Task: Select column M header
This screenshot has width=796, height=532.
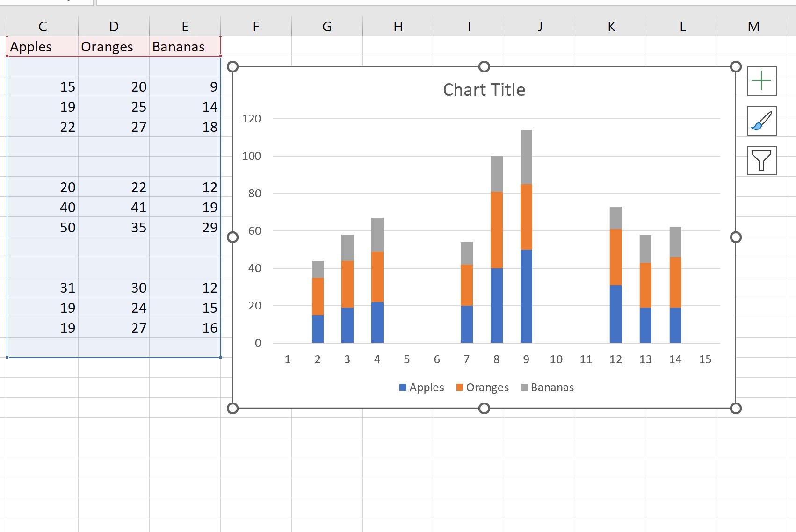Action: click(753, 26)
